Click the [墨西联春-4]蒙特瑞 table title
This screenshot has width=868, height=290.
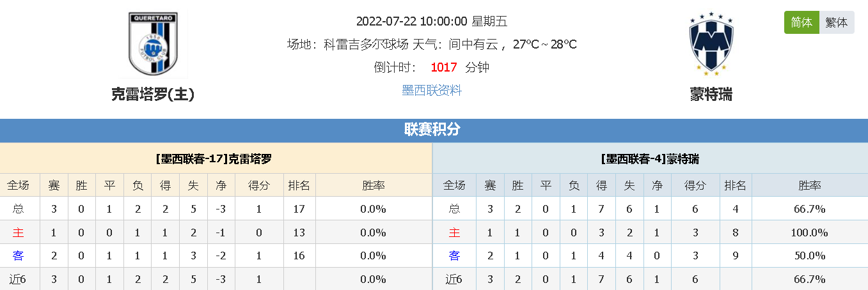click(x=650, y=158)
